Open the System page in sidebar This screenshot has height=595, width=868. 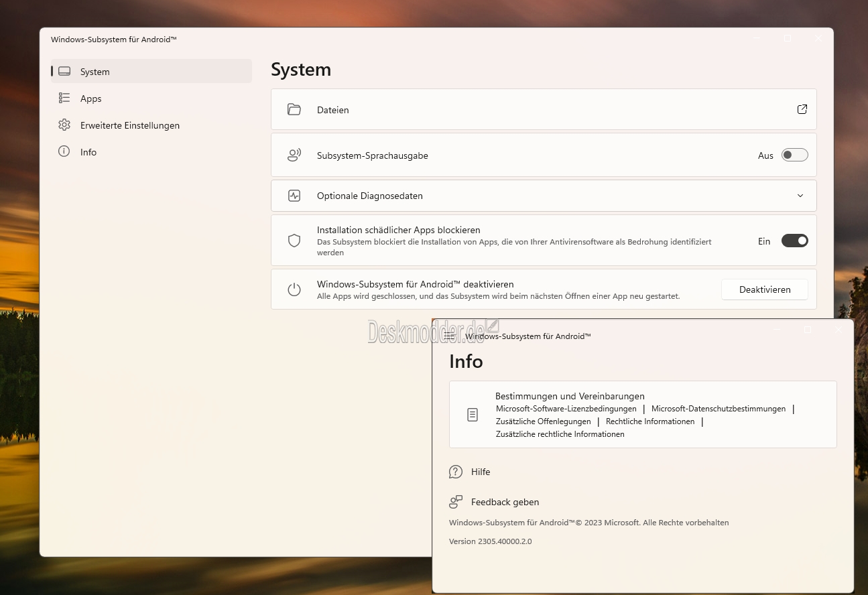click(x=151, y=72)
